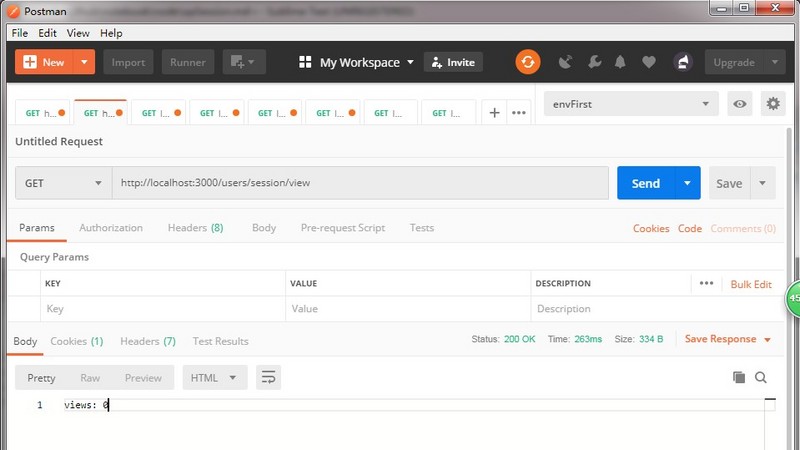Switch to the Headers (8) request tab
Image resolution: width=800 pixels, height=450 pixels.
pos(195,228)
